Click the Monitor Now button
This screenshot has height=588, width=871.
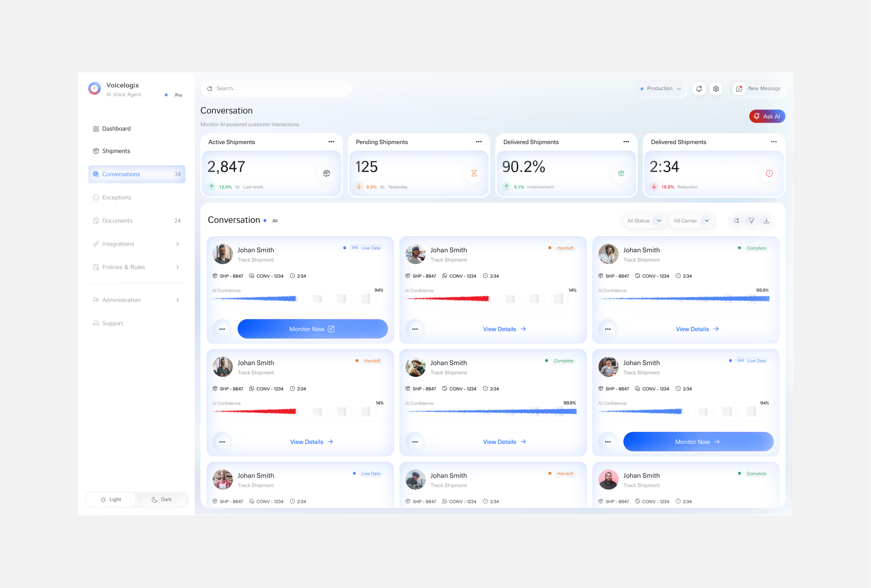(313, 329)
